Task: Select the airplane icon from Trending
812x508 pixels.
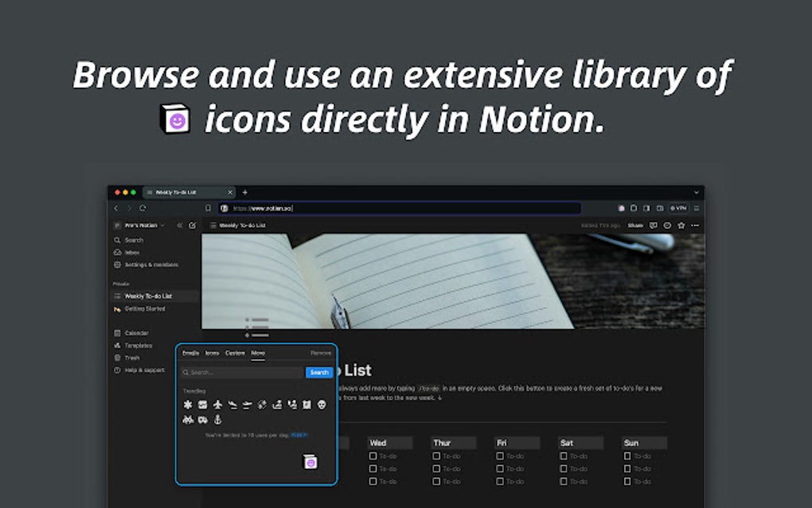Action: (x=218, y=404)
